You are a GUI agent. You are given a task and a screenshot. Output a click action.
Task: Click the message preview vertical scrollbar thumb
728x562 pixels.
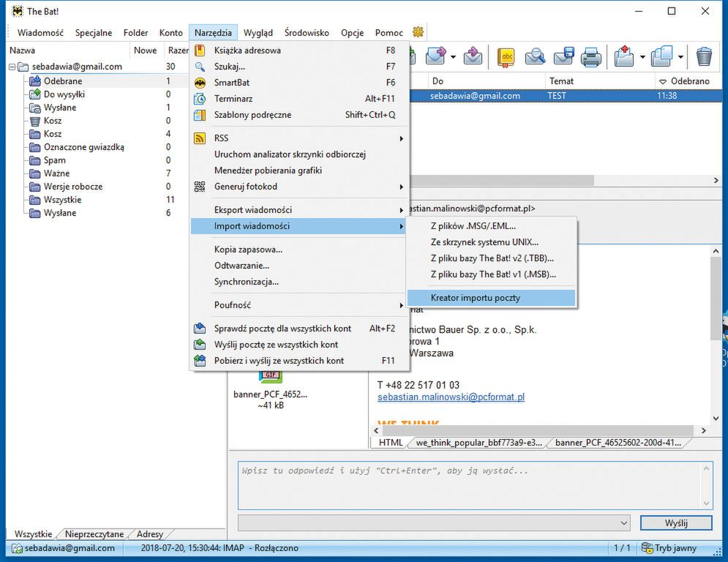(x=716, y=298)
